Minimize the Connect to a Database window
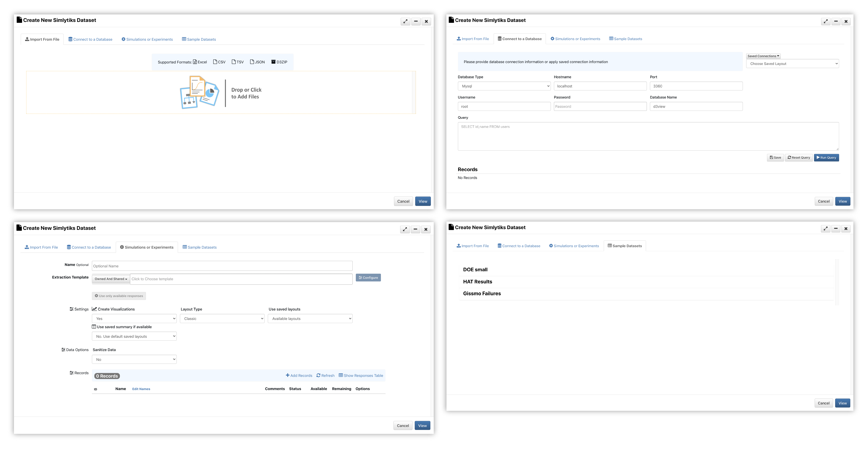The height and width of the screenshot is (450, 868). (x=836, y=22)
